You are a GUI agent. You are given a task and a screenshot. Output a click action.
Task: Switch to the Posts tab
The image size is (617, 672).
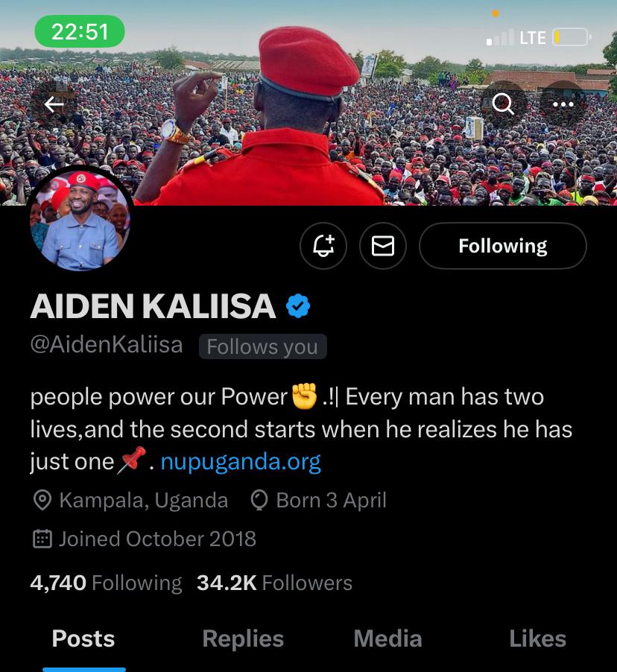click(83, 638)
